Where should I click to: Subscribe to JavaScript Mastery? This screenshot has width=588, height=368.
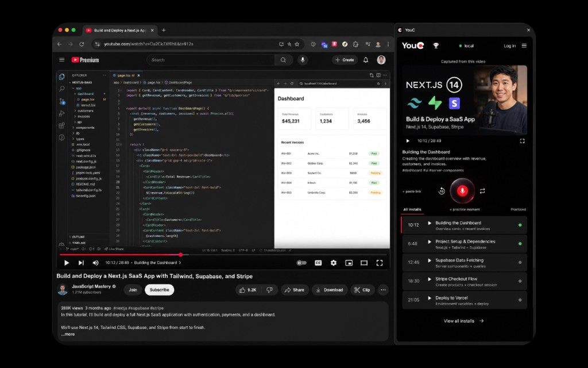click(160, 290)
